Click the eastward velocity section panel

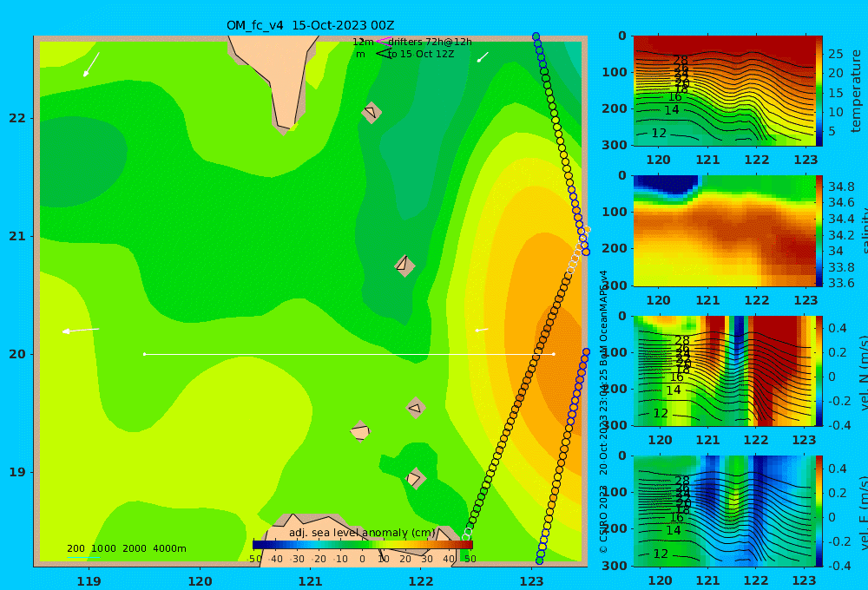tap(724, 511)
